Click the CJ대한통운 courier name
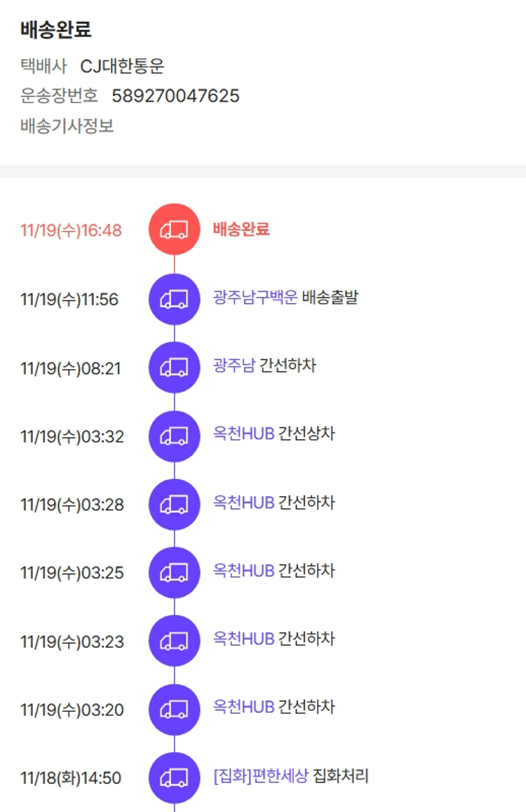 122,66
